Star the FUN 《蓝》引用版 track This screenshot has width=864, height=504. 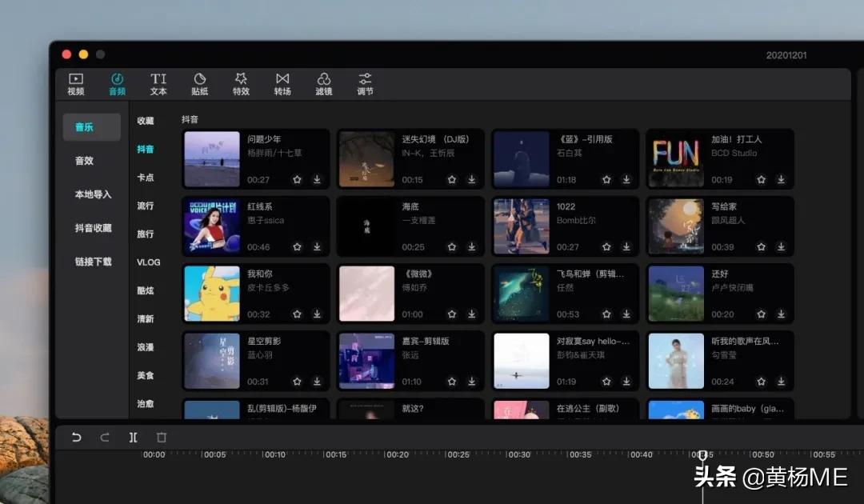(x=606, y=180)
